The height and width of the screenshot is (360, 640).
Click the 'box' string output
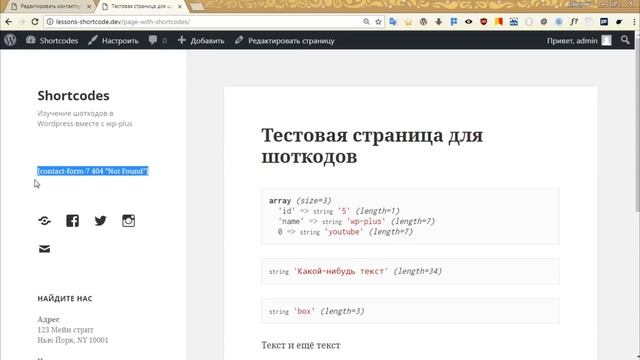304,311
